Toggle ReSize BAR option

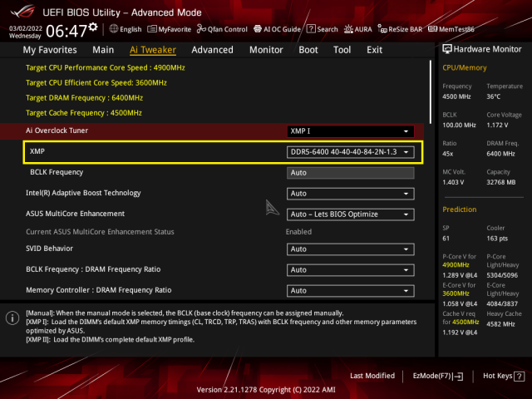400,29
